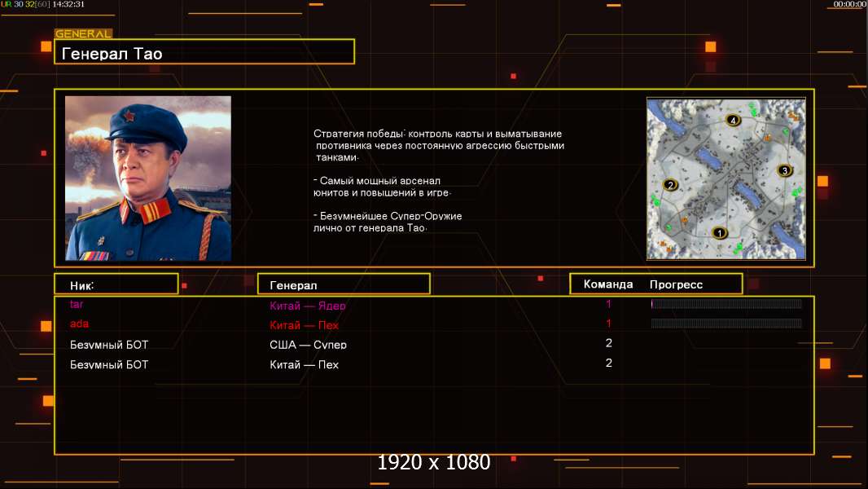
Task: Click the yellow GENERAL label
Action: pyautogui.click(x=83, y=33)
